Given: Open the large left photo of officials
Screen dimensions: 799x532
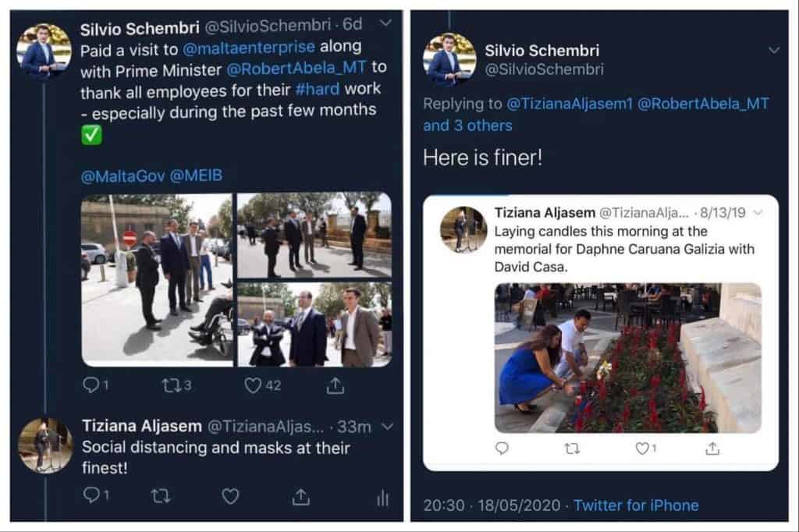Looking at the screenshot, I should click(x=156, y=280).
